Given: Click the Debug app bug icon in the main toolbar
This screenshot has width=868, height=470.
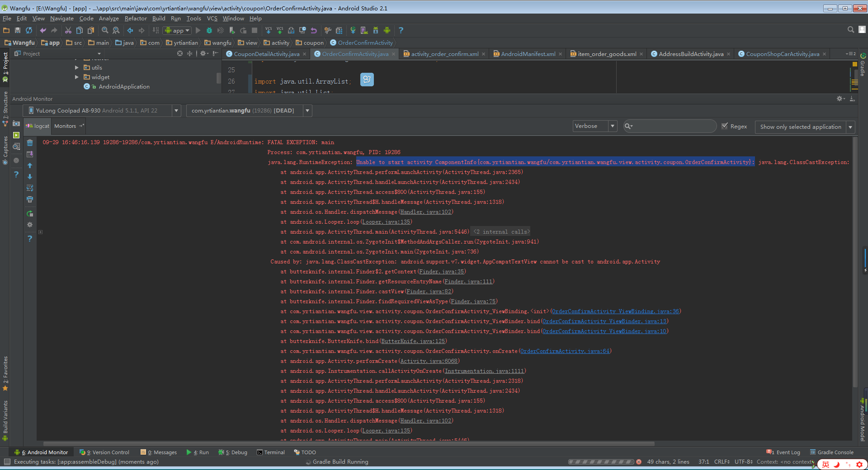Looking at the screenshot, I should (209, 30).
